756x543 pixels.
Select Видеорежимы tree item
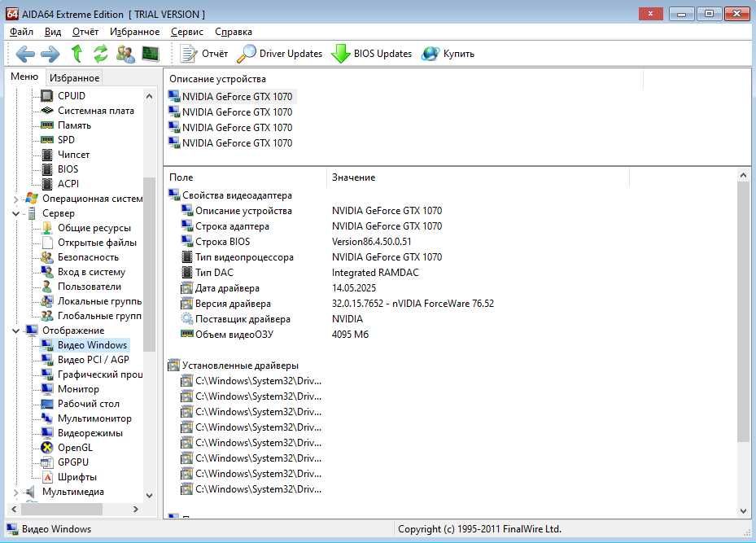pos(90,433)
